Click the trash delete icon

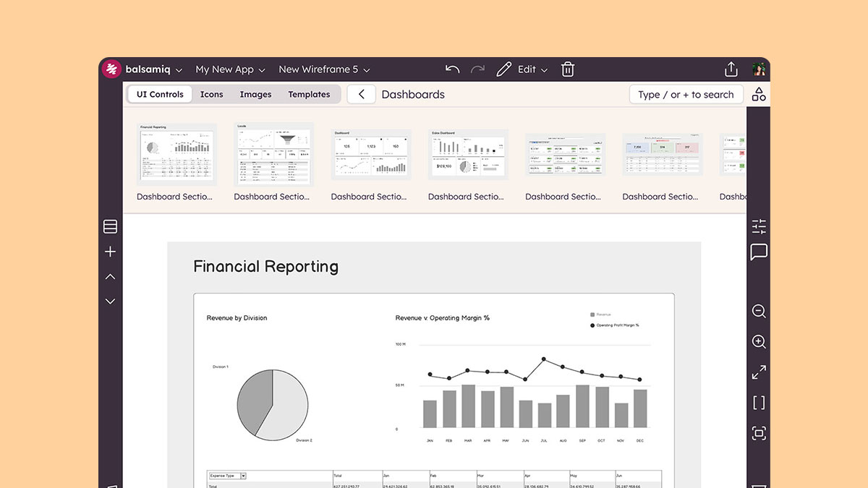tap(568, 69)
